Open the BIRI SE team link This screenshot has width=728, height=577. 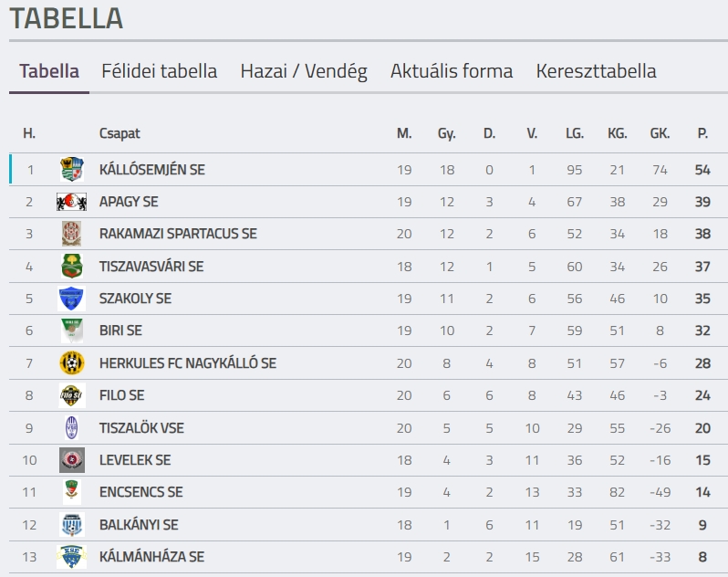120,330
